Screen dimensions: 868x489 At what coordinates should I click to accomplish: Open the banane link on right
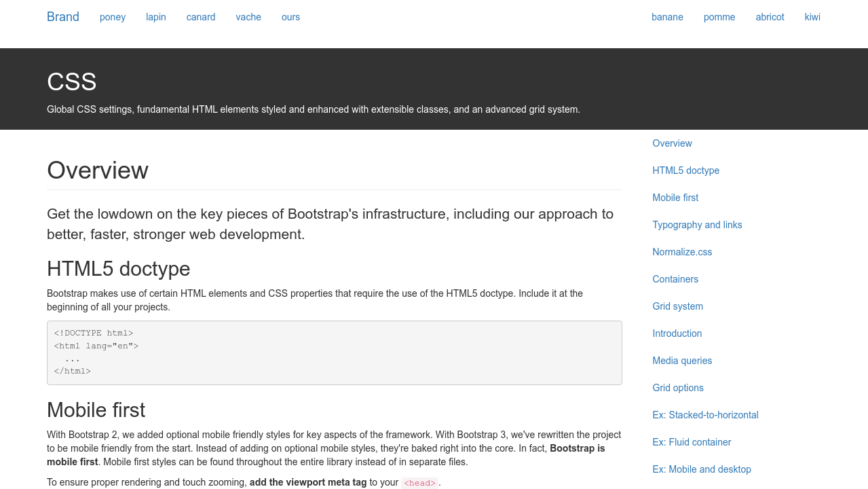coord(667,17)
